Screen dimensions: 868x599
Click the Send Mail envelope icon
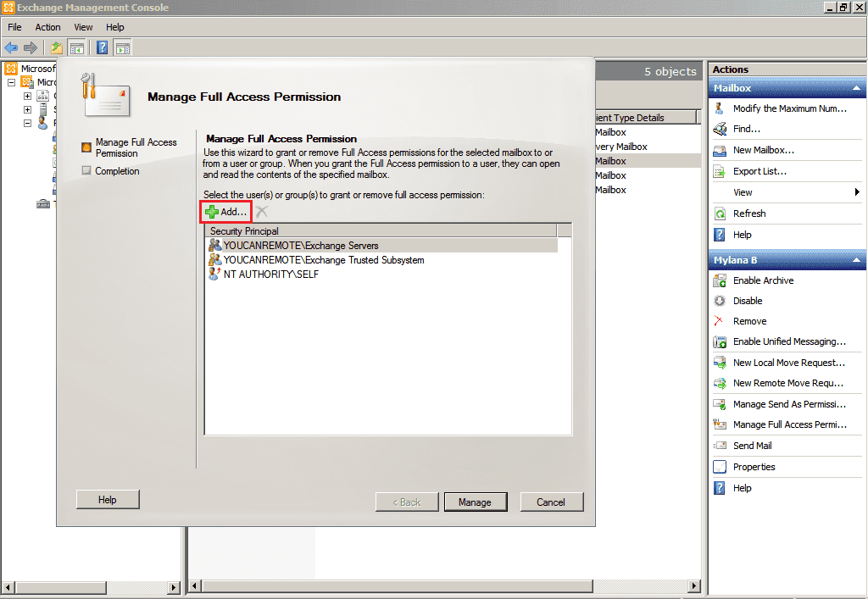[720, 446]
